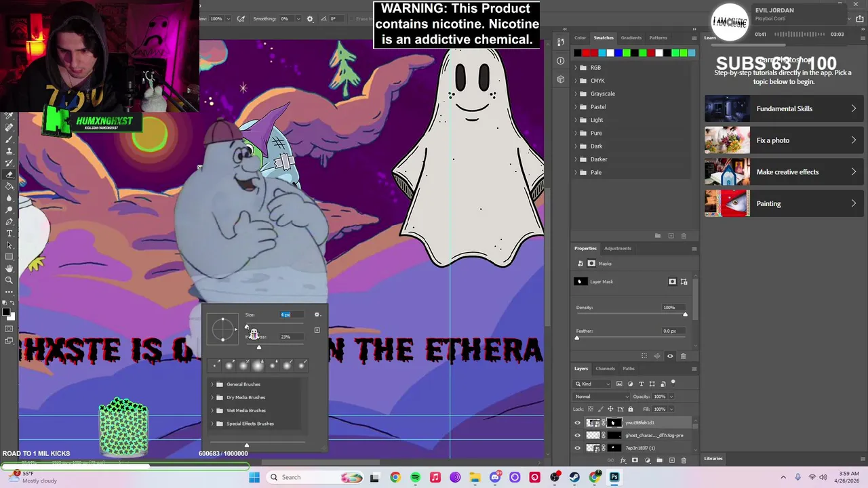Toggle lock transparent pixels icon
The width and height of the screenshot is (868, 488).
click(590, 409)
